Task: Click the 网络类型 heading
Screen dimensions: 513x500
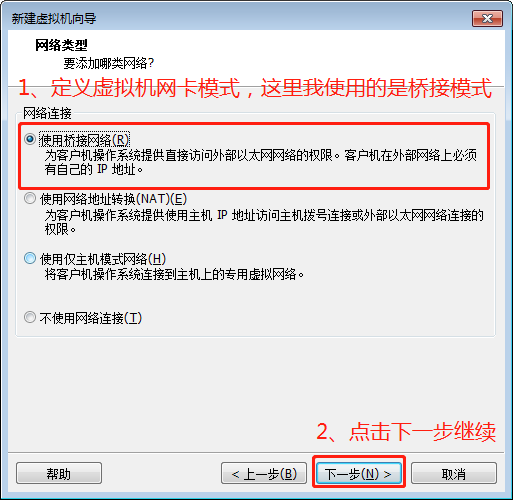Action: (61, 45)
